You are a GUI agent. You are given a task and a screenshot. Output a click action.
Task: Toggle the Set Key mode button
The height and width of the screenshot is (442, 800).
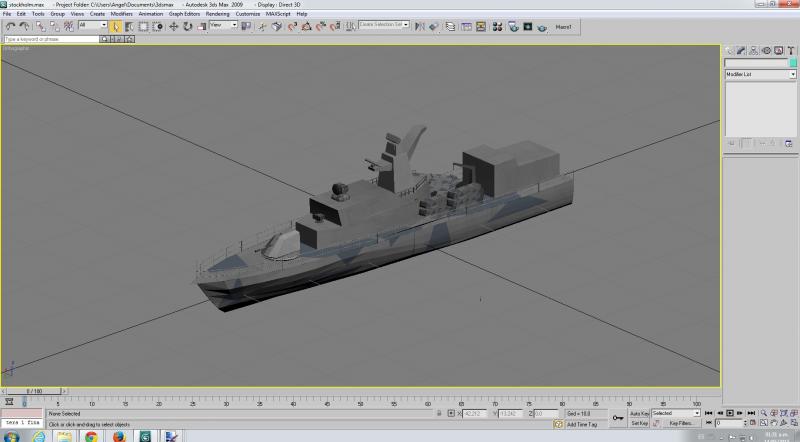(639, 424)
